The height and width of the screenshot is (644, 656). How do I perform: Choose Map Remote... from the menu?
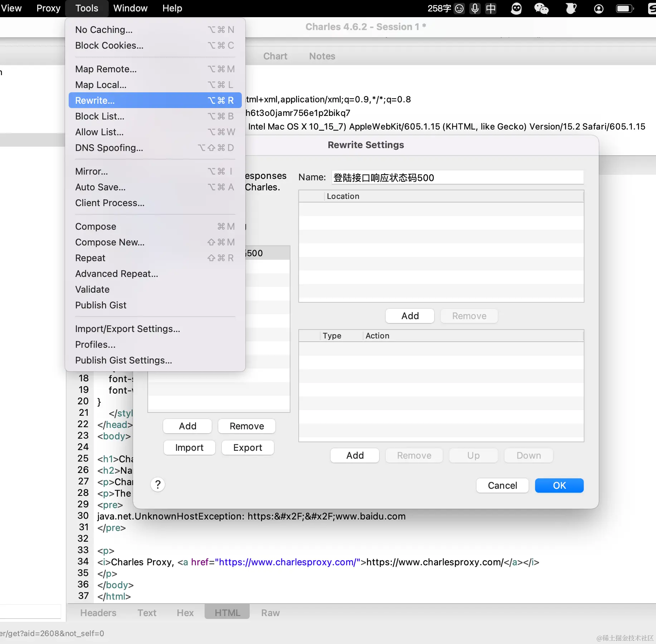tap(155, 69)
